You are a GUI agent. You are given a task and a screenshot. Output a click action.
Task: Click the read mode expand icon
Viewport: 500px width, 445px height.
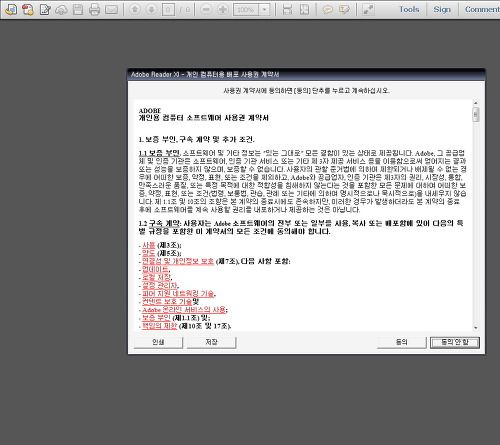click(x=368, y=10)
